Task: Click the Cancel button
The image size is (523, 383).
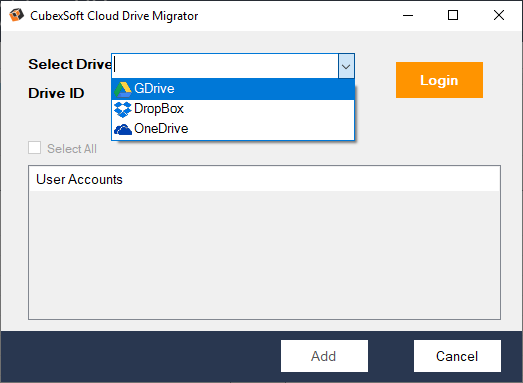Action: pos(457,356)
